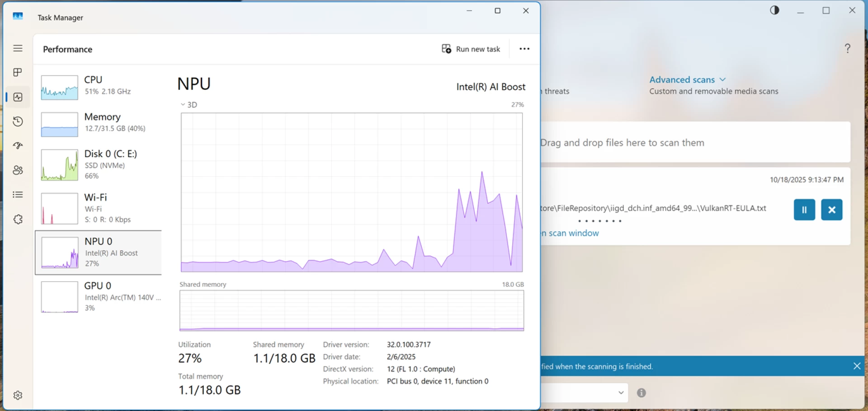Click DirectX version 12 (FL 1.0 : Compute)

[421, 369]
